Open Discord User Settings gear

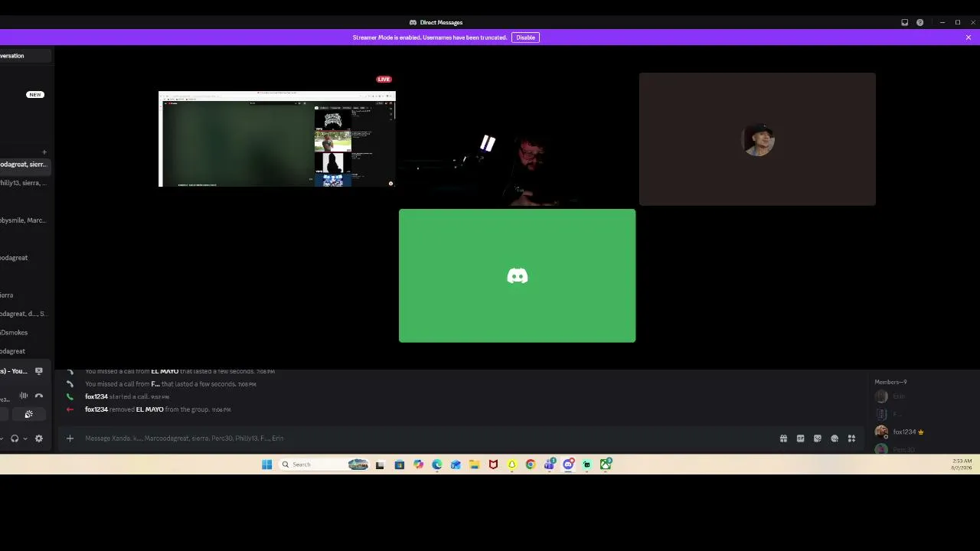click(39, 439)
